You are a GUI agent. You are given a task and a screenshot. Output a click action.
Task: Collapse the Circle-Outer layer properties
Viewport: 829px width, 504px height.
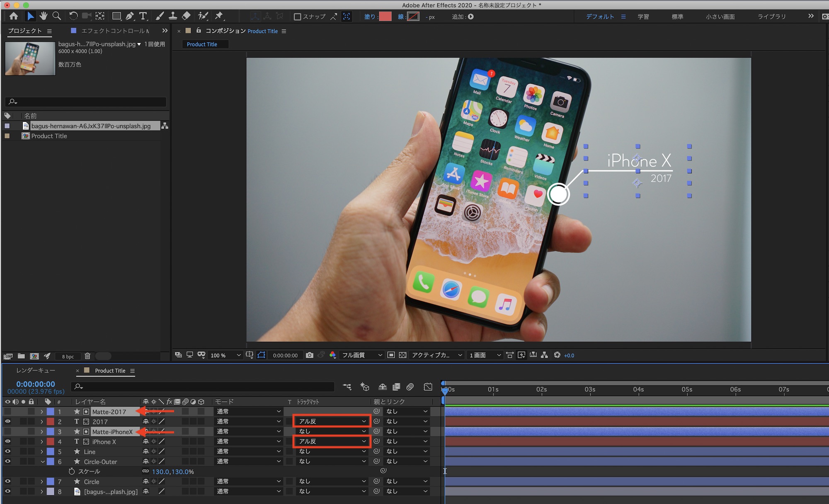click(42, 462)
